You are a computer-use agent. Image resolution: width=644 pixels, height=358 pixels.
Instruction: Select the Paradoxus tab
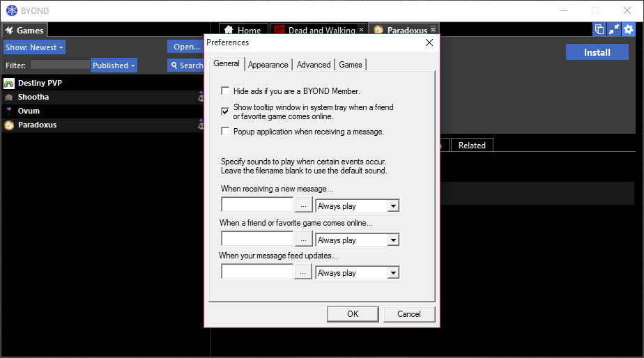coord(404,29)
